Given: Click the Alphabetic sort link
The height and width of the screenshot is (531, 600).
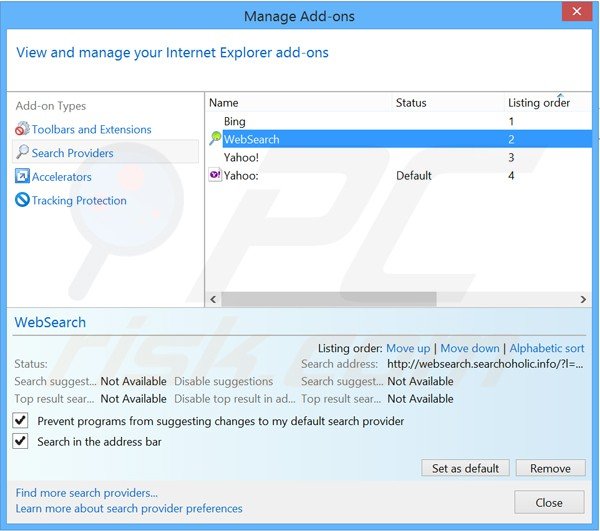Looking at the screenshot, I should click(547, 348).
